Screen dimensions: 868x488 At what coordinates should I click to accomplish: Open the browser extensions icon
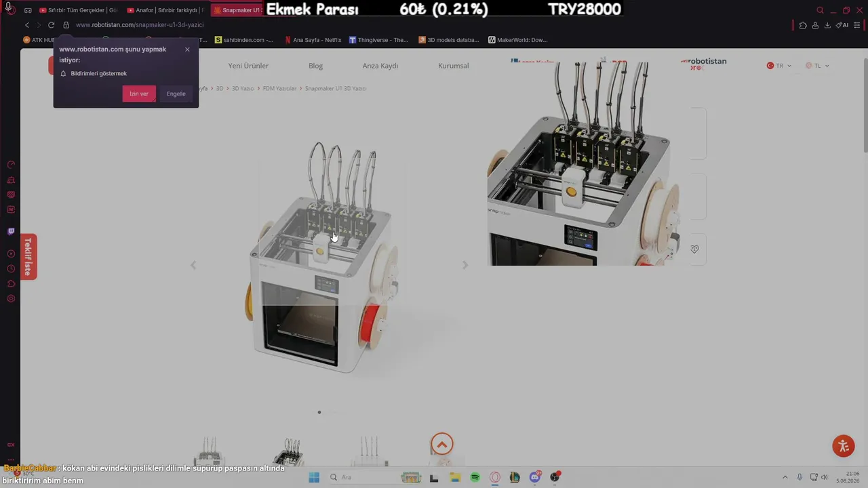tap(803, 25)
